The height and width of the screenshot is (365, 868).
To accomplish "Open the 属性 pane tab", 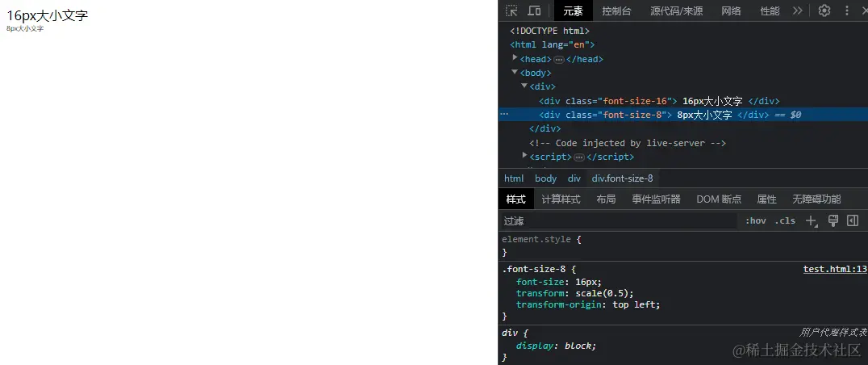I will click(766, 199).
